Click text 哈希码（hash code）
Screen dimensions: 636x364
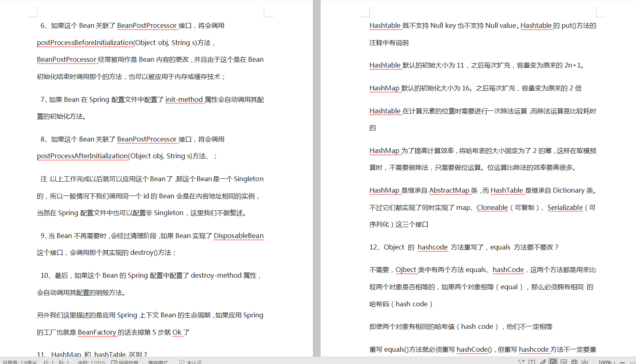pos(401,304)
